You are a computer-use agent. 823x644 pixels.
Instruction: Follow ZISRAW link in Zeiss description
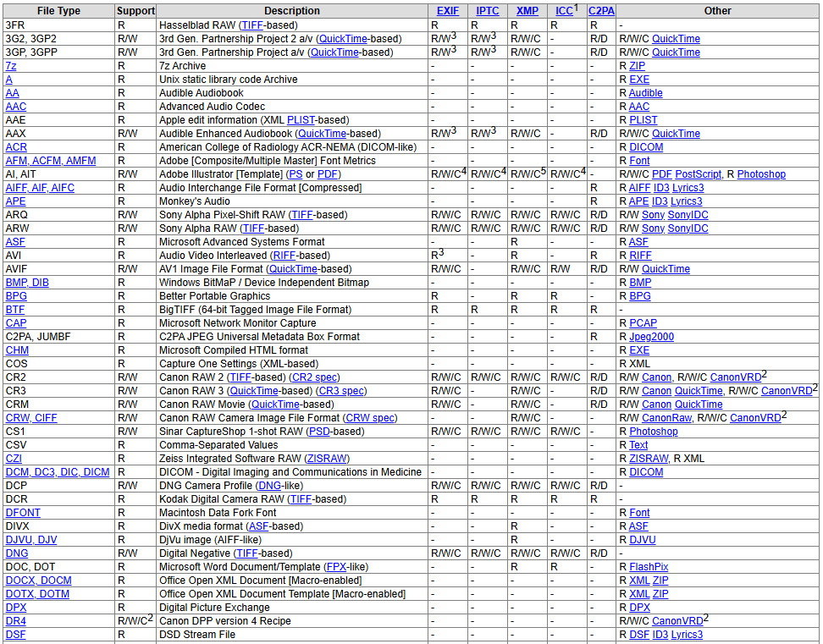(327, 459)
